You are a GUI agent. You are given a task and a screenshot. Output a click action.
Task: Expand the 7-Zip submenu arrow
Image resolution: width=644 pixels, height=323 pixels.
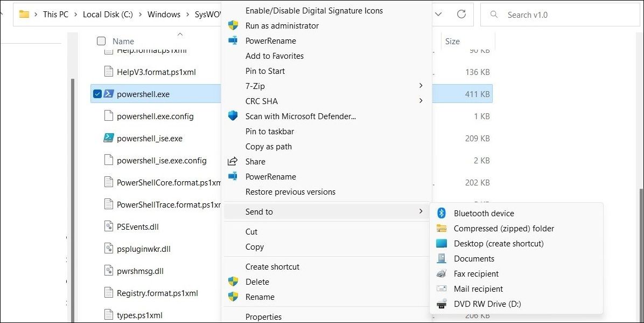421,86
